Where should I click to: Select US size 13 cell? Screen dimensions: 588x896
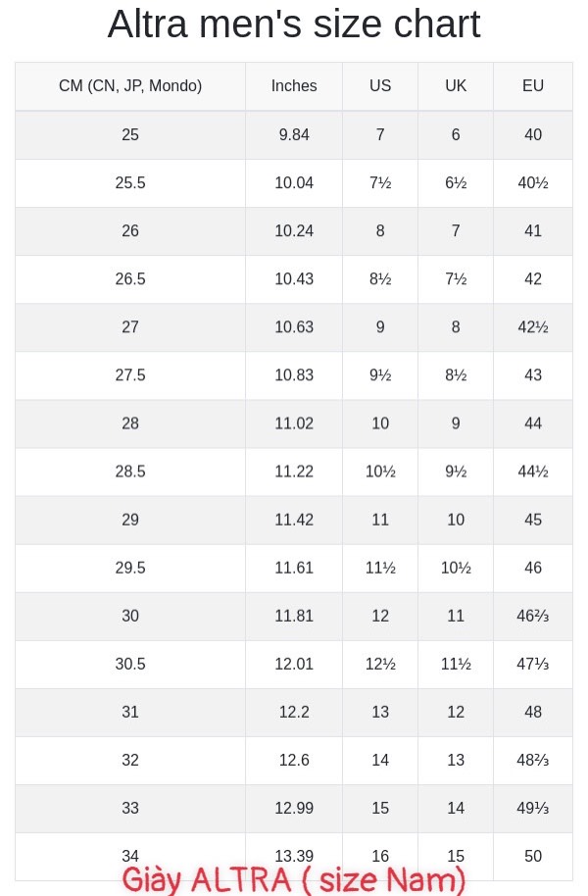[380, 712]
